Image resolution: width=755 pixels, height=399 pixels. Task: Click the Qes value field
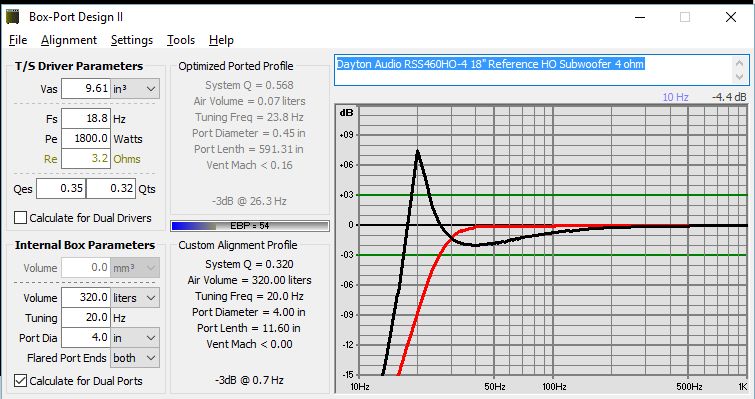(x=61, y=188)
